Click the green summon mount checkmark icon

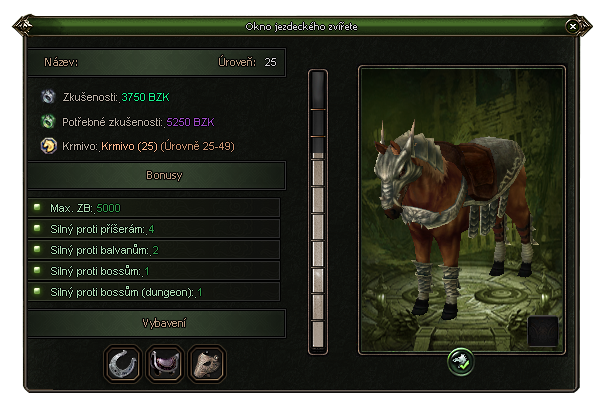click(x=461, y=361)
